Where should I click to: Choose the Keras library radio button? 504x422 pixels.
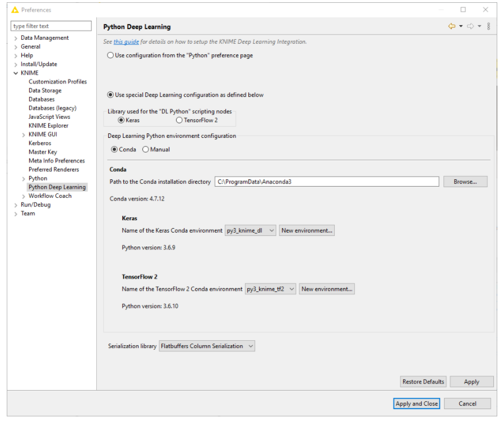point(121,120)
